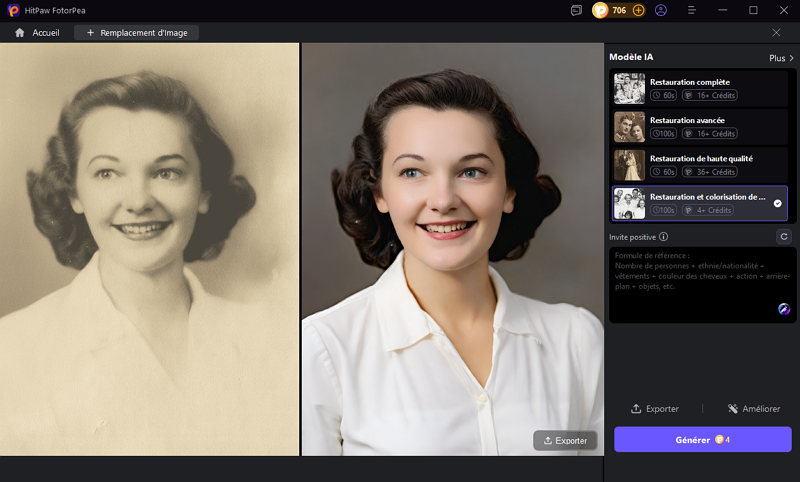The height and width of the screenshot is (482, 800).
Task: Click Exporter button overlaid on restored image
Action: tap(565, 440)
